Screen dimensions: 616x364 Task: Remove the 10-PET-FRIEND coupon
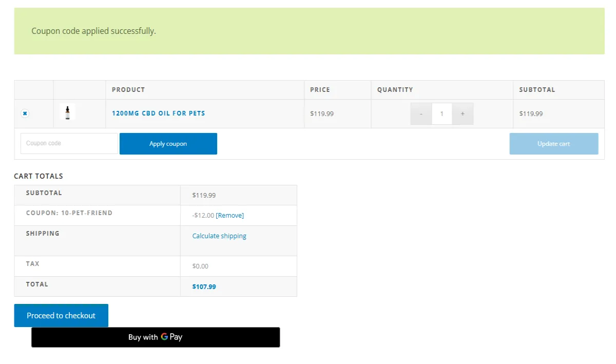[x=229, y=216]
